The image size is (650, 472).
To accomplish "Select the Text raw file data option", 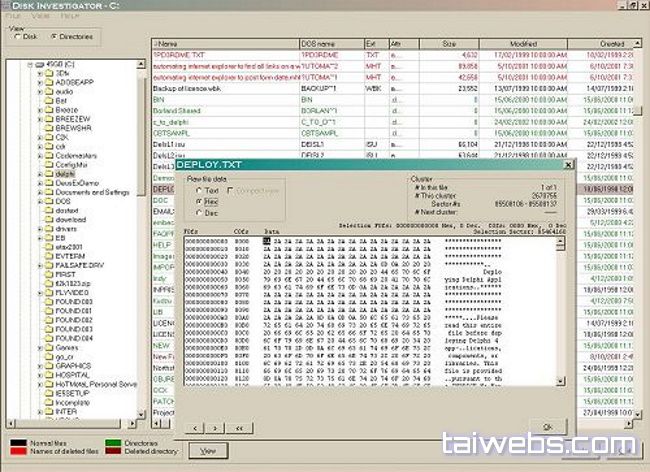I will [197, 190].
